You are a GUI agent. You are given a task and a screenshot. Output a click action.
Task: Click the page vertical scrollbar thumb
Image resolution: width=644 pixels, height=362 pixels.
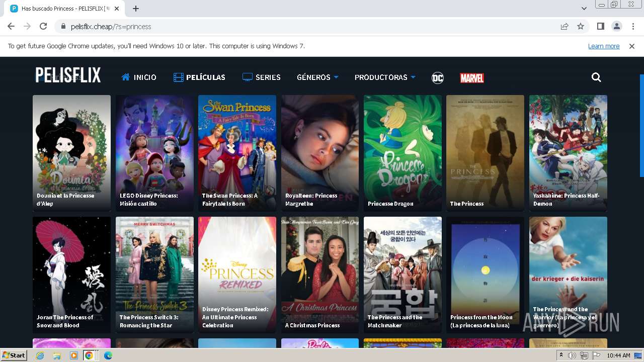click(641, 126)
